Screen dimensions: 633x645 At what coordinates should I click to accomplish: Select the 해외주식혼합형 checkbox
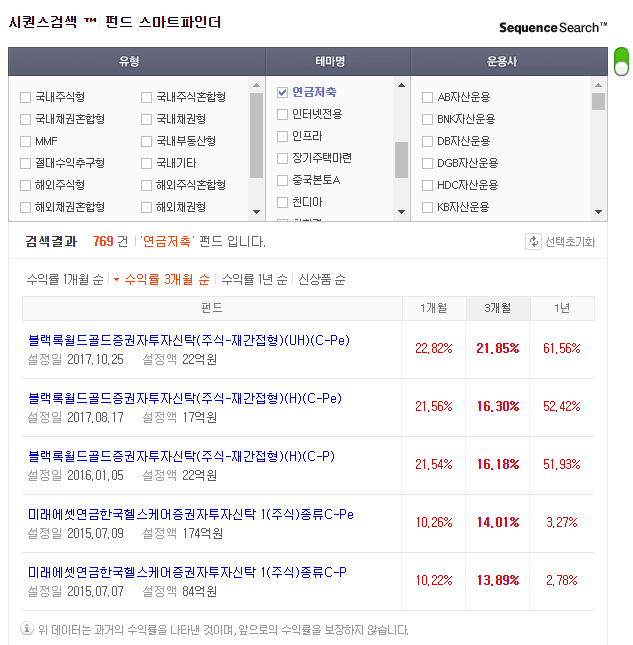click(146, 186)
